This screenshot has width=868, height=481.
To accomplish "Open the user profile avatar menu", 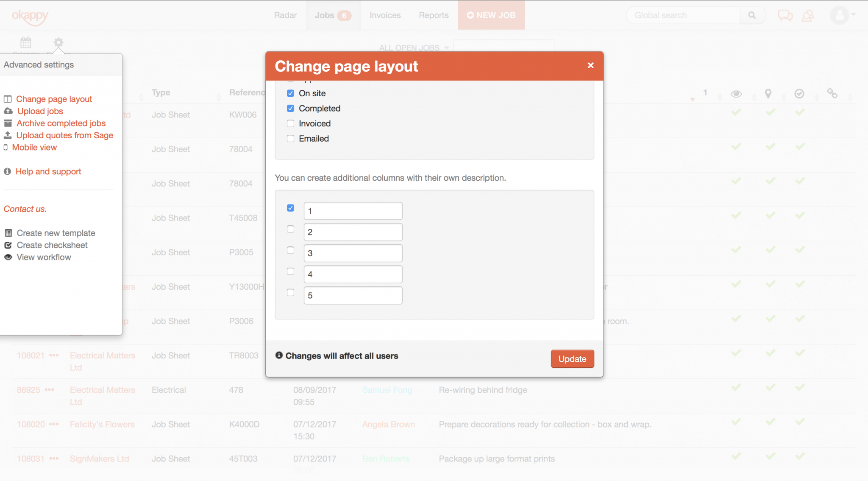I will tap(842, 15).
